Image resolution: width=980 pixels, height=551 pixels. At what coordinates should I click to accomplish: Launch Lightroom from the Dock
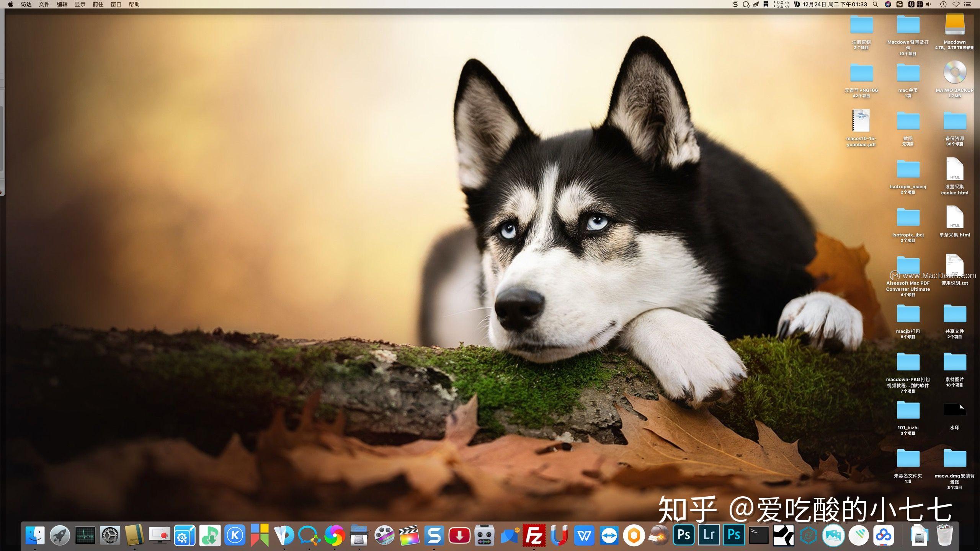709,535
